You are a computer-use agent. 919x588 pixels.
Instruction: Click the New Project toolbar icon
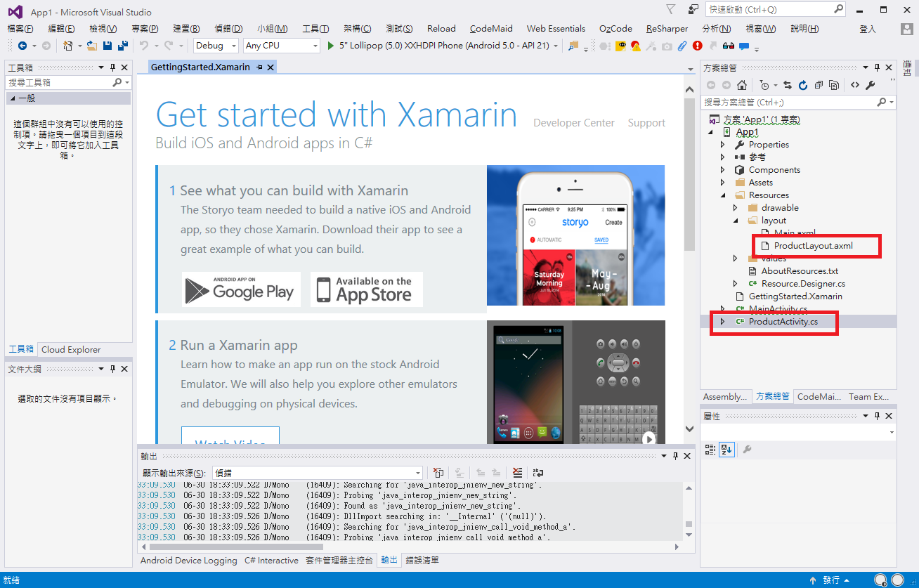[68, 46]
